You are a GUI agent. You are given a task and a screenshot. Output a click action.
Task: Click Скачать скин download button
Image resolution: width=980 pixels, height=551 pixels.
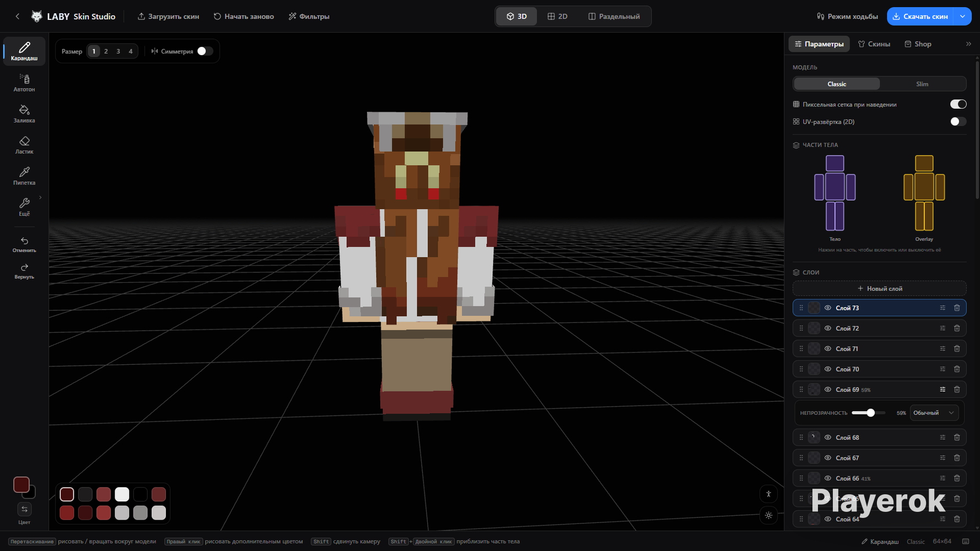coord(920,17)
